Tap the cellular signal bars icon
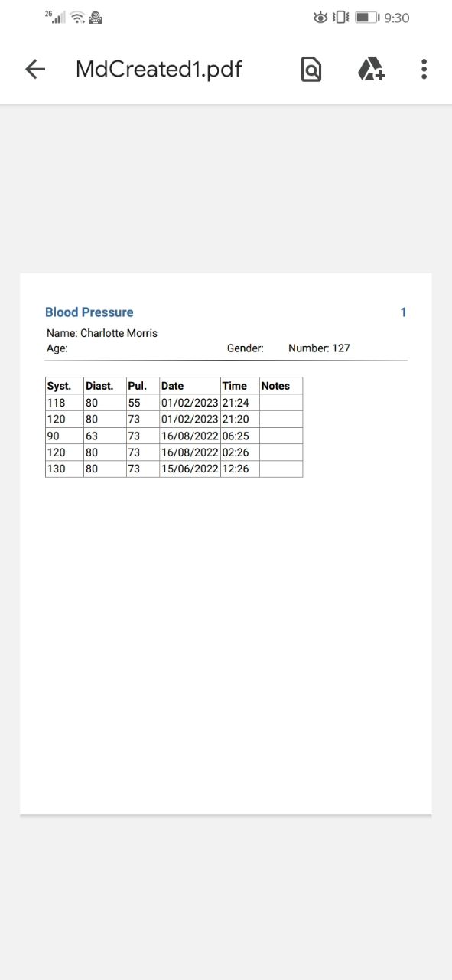Screen dimensions: 452x980 (56, 17)
